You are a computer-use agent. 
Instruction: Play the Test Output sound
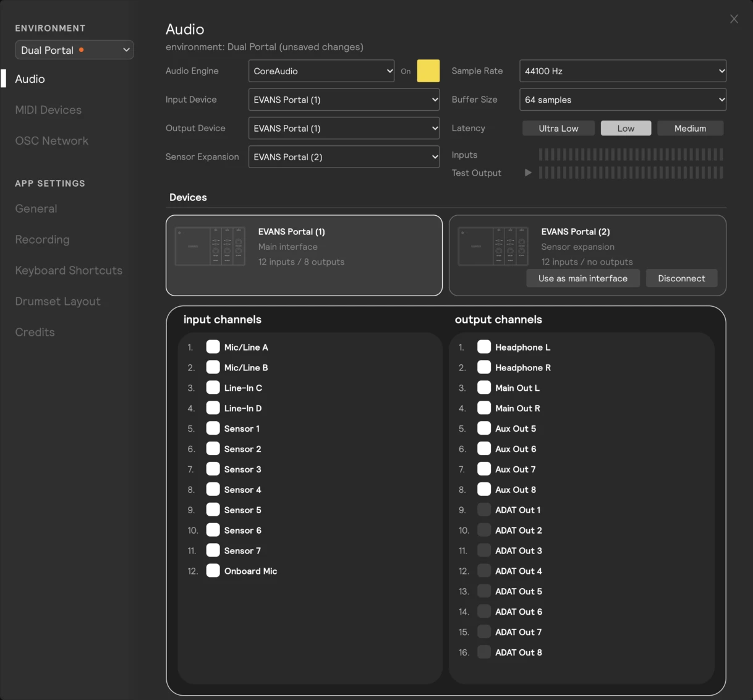click(x=528, y=173)
